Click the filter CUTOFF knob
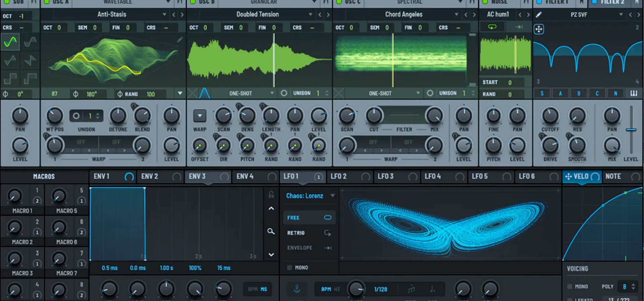This screenshot has width=644, height=301. click(550, 116)
